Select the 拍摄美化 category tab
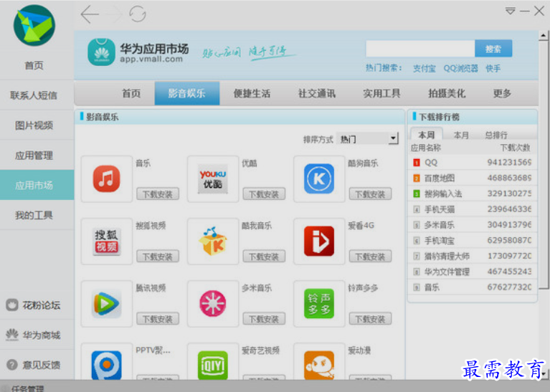This screenshot has height=392, width=550. click(x=447, y=93)
